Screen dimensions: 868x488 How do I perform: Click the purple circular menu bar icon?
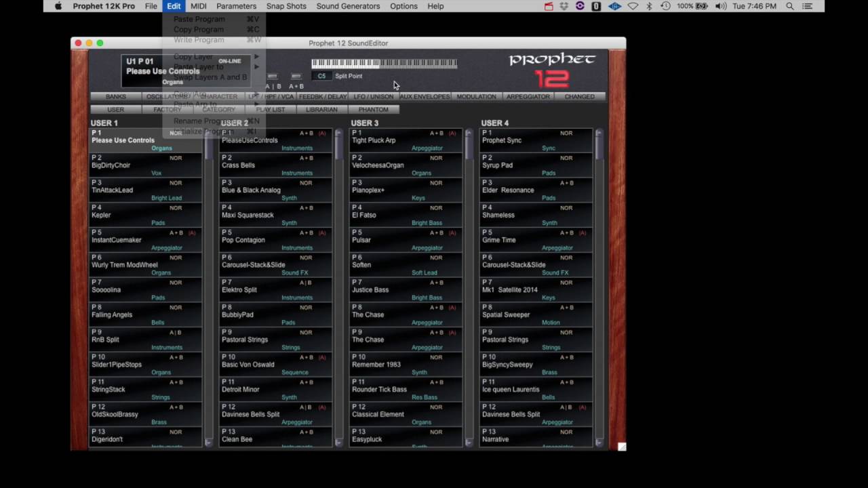click(x=580, y=6)
